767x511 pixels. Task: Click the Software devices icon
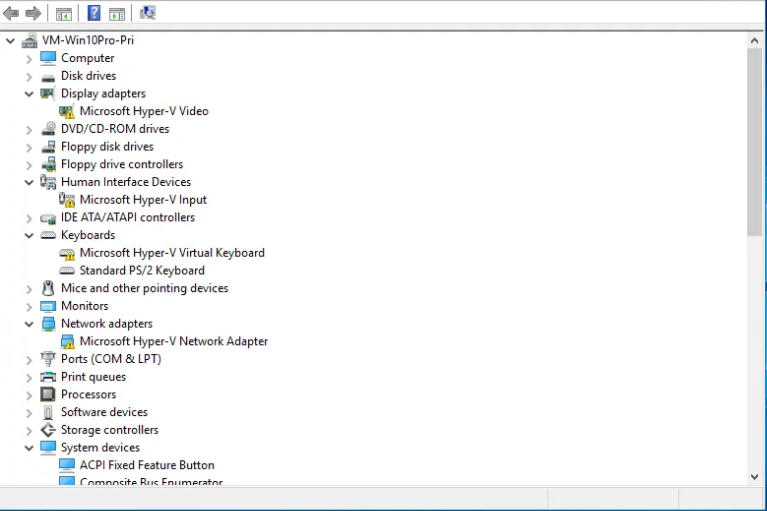(x=48, y=412)
